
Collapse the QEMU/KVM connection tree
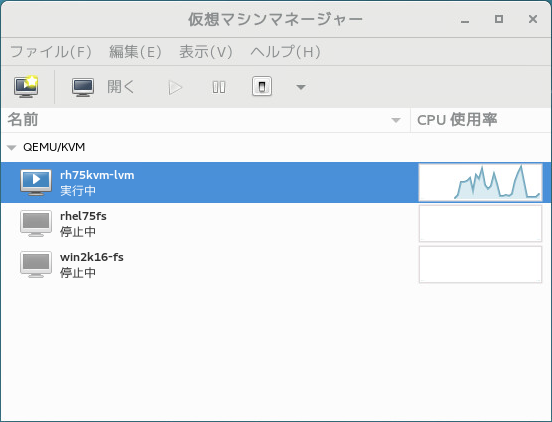12,147
